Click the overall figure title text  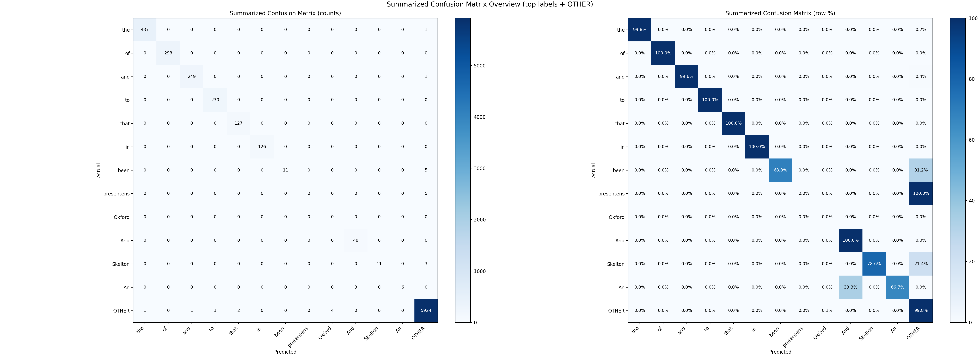pyautogui.click(x=490, y=5)
